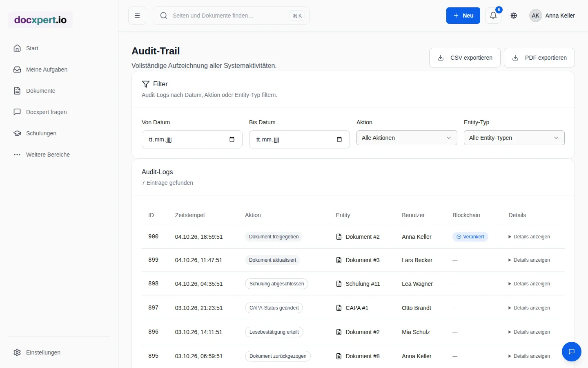
Task: Click the document icon beside Schulung #11
Action: click(x=339, y=284)
